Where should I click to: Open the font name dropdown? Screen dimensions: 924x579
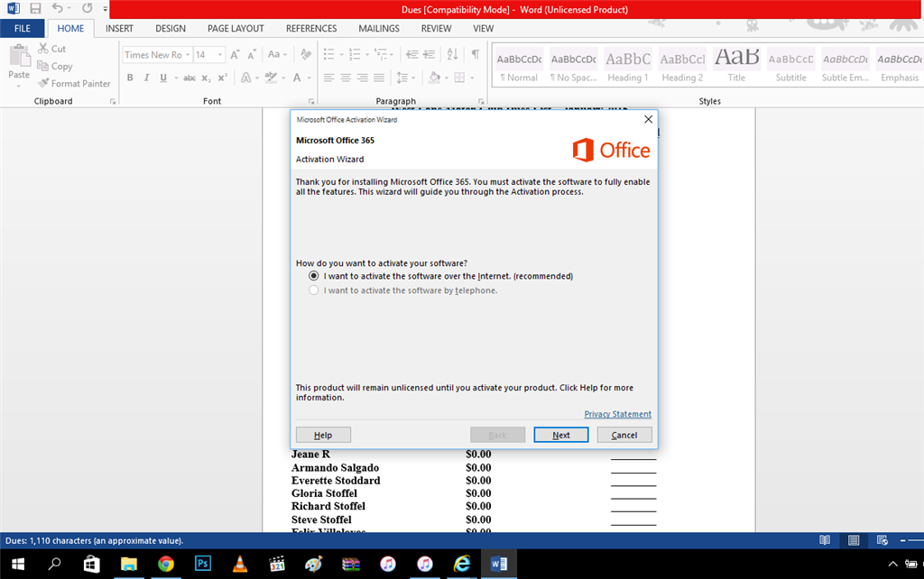(188, 55)
